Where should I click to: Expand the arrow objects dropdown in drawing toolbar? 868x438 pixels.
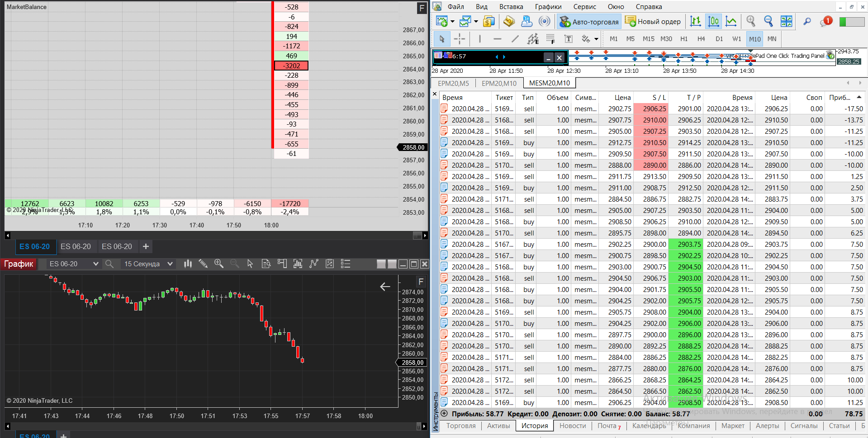tap(596, 39)
